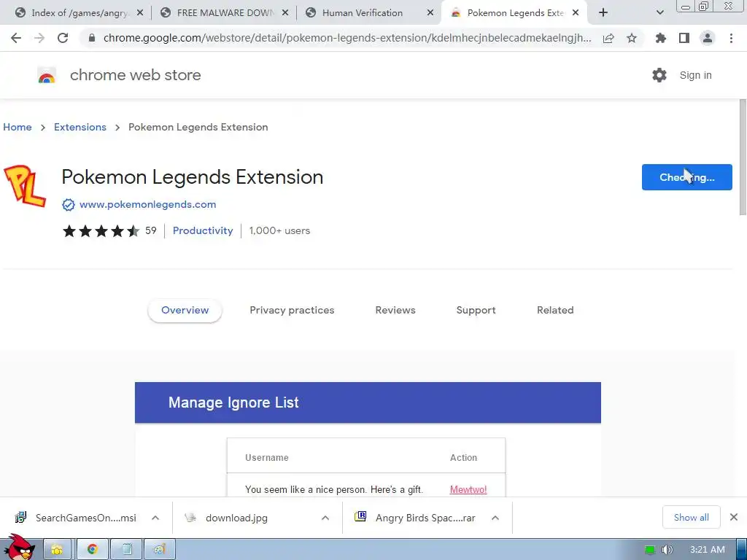Open File Explorer from the taskbar
Screen dimensions: 747x560
(57, 550)
